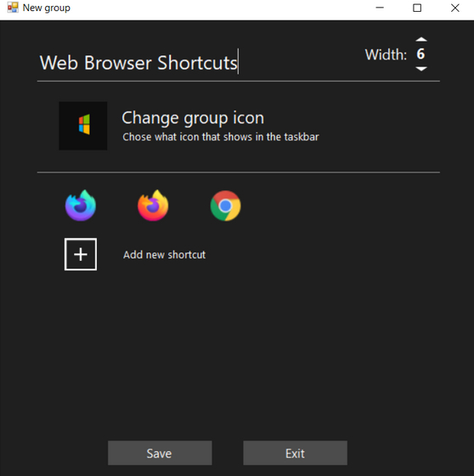Select the orange Firefox shortcut icon
Image resolution: width=474 pixels, height=476 pixels.
[153, 206]
